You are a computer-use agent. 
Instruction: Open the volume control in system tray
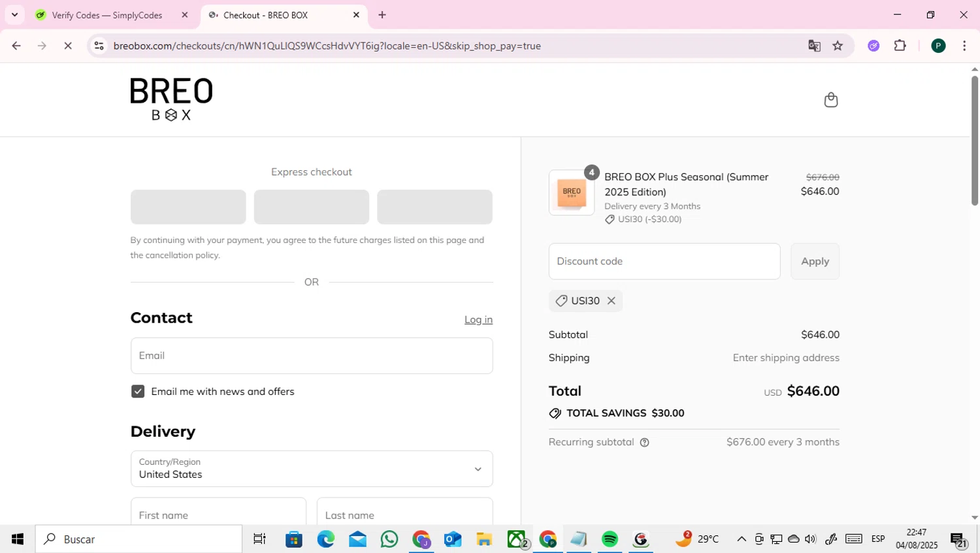coord(811,539)
